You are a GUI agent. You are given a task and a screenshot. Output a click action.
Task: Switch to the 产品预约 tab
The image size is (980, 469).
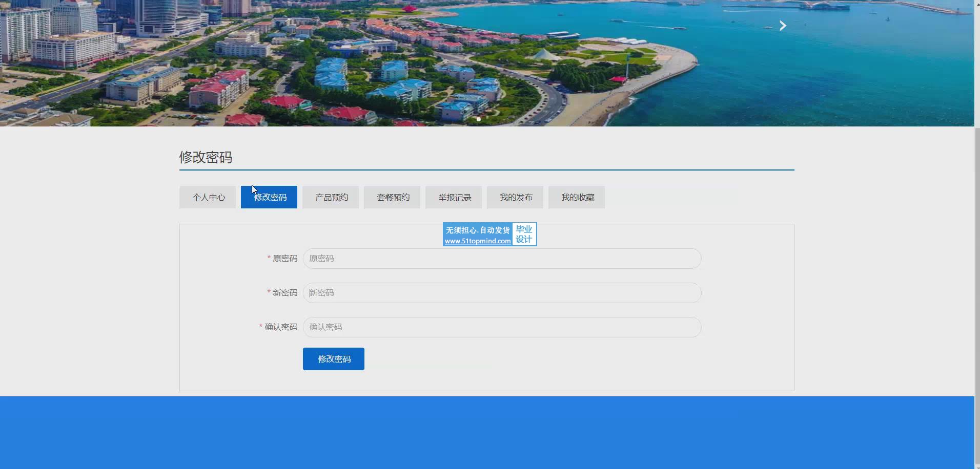coord(331,197)
